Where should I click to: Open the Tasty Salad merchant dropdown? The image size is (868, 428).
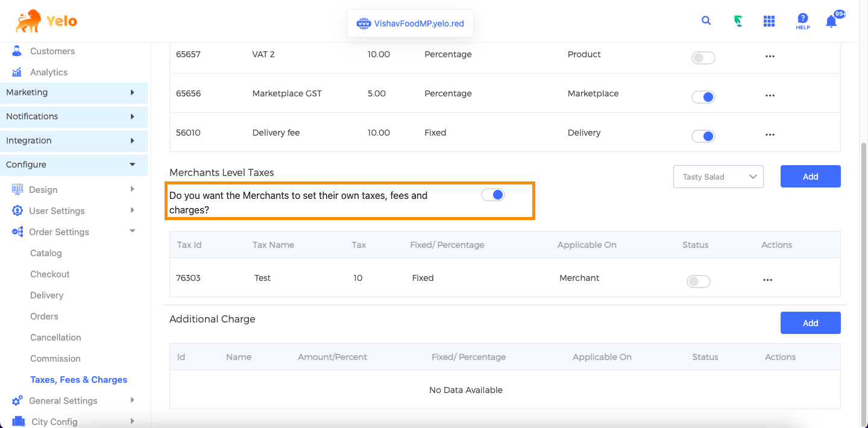(x=718, y=177)
